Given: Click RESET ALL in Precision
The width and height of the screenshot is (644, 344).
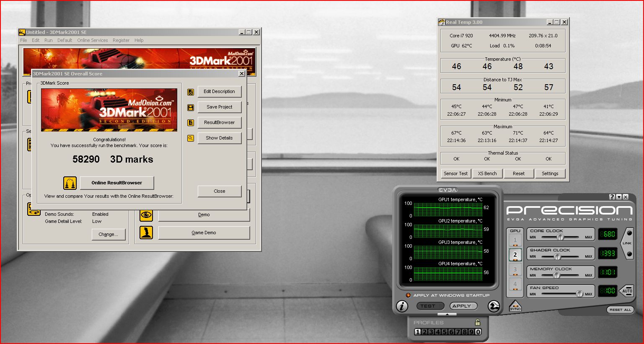Looking at the screenshot, I should pyautogui.click(x=620, y=310).
